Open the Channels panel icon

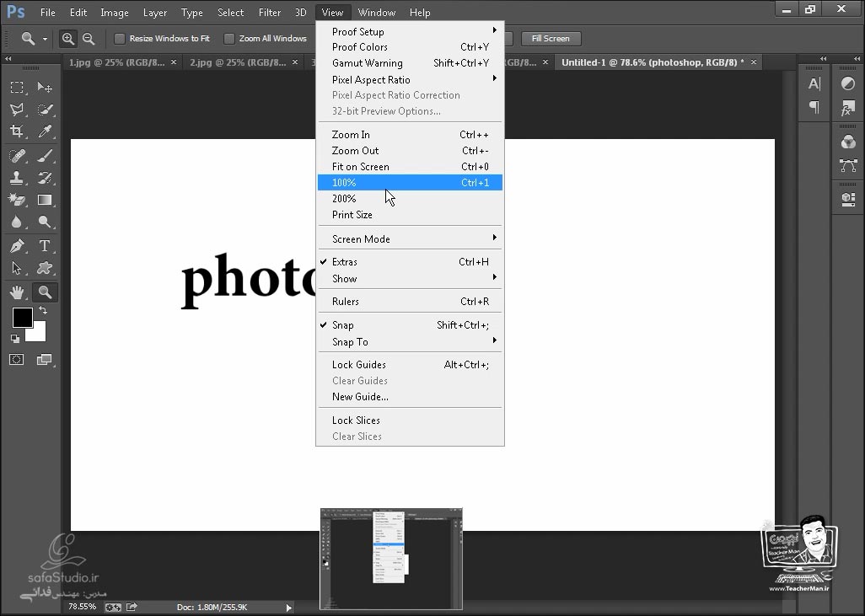848,142
